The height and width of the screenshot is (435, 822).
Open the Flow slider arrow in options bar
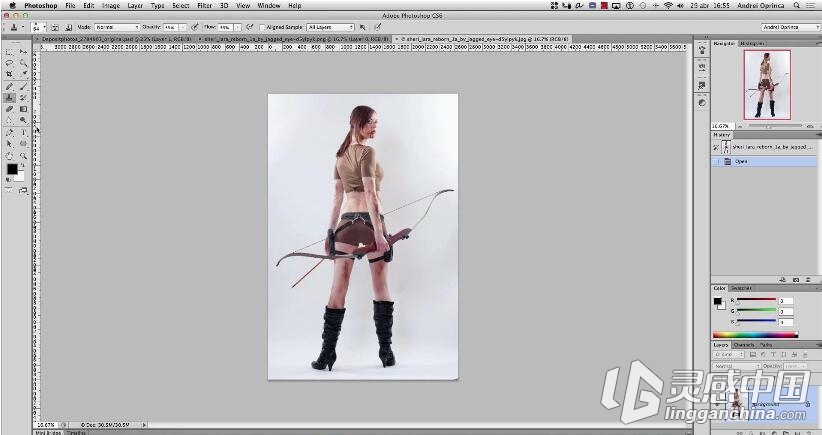[x=237, y=27]
